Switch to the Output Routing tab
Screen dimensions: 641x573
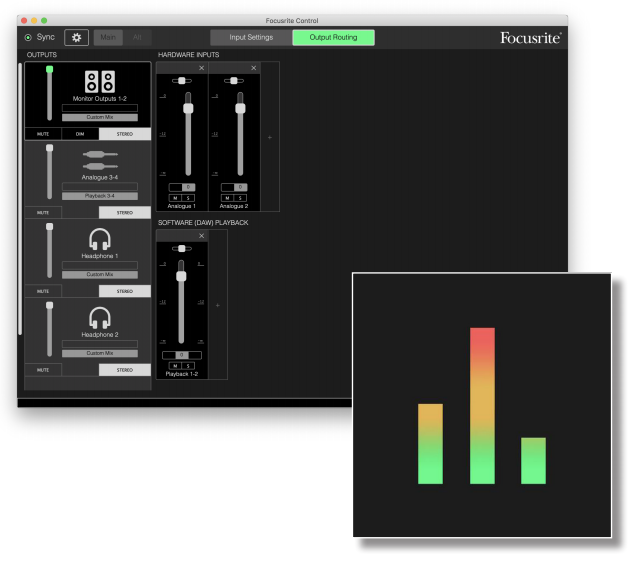pos(333,38)
